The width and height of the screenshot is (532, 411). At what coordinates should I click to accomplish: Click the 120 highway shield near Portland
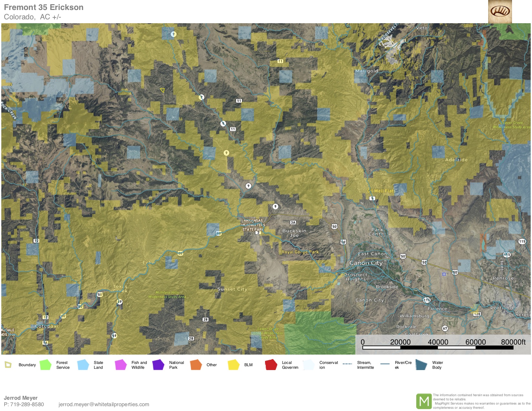click(477, 314)
